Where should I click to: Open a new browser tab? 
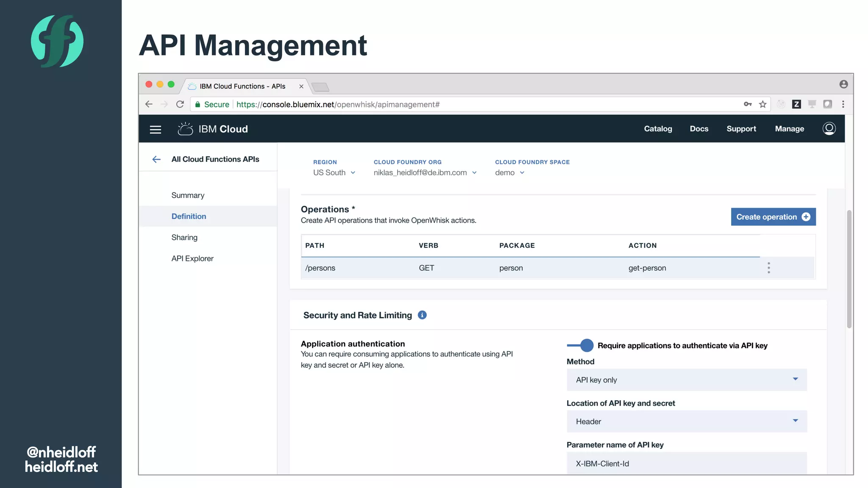click(320, 87)
